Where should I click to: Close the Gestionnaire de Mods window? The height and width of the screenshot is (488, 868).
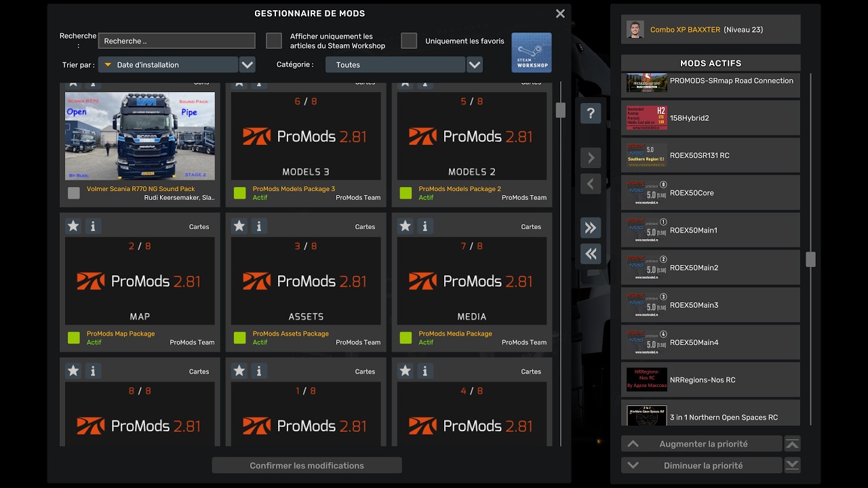pos(560,14)
